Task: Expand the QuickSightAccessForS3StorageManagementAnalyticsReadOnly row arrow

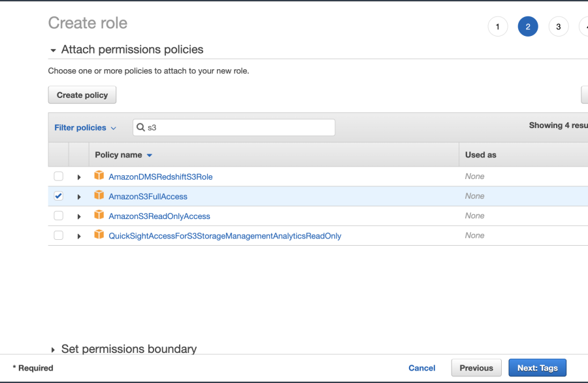Action: (x=79, y=237)
